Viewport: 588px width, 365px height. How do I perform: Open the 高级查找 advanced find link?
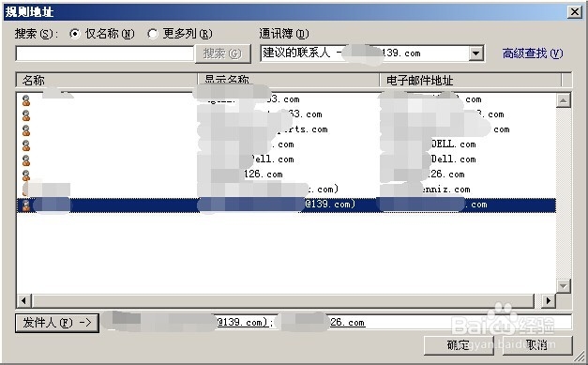(533, 53)
